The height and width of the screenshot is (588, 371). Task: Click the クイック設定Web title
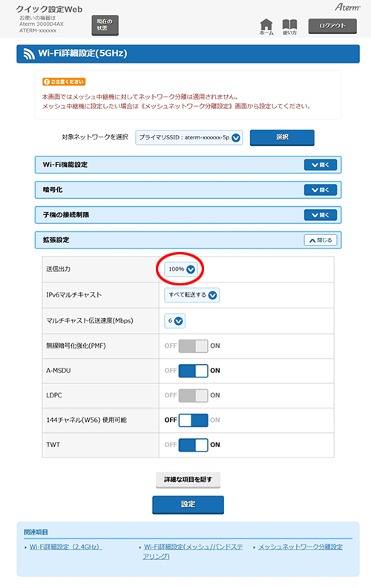pos(49,9)
